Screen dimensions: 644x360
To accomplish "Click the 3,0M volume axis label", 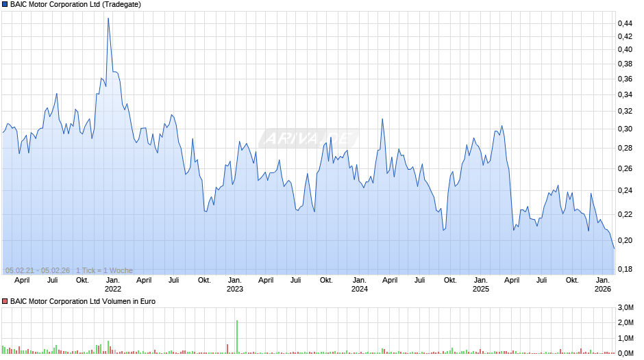I will click(x=626, y=307).
